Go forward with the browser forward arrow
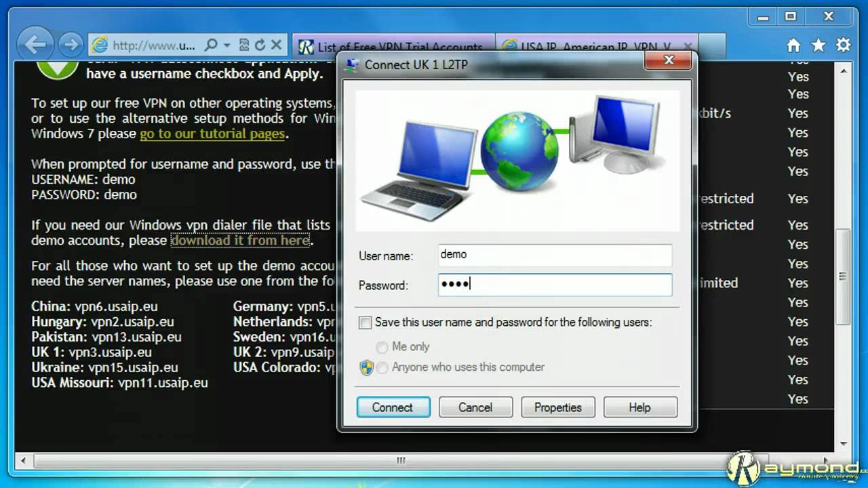The width and height of the screenshot is (868, 488). 71,45
